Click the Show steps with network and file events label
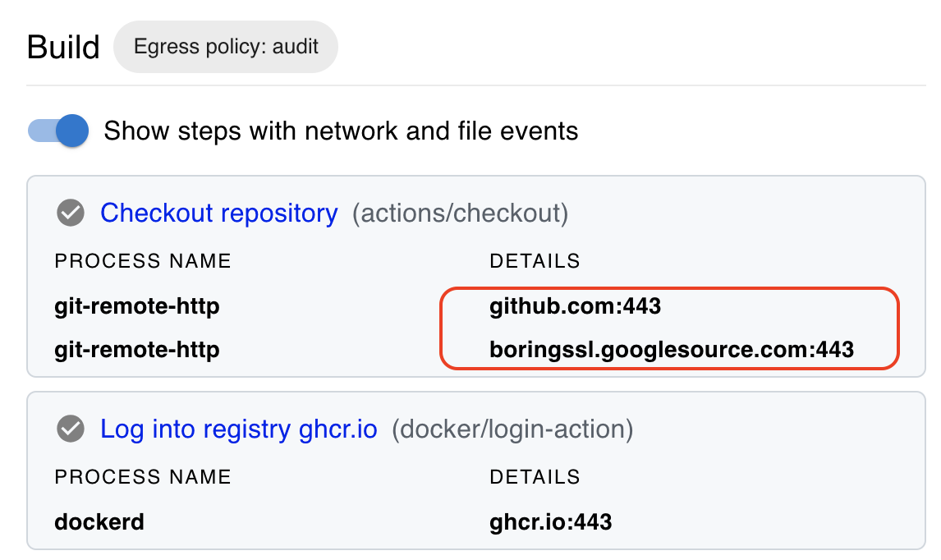 [341, 131]
